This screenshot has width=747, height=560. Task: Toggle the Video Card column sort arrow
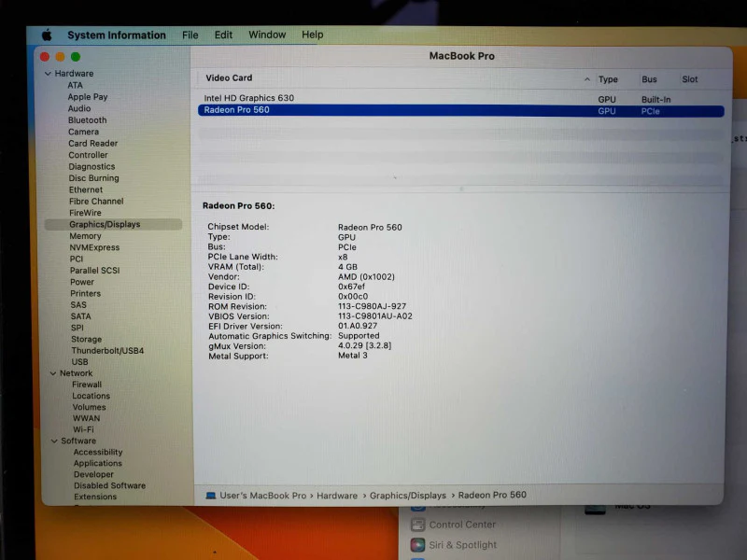pyautogui.click(x=587, y=79)
